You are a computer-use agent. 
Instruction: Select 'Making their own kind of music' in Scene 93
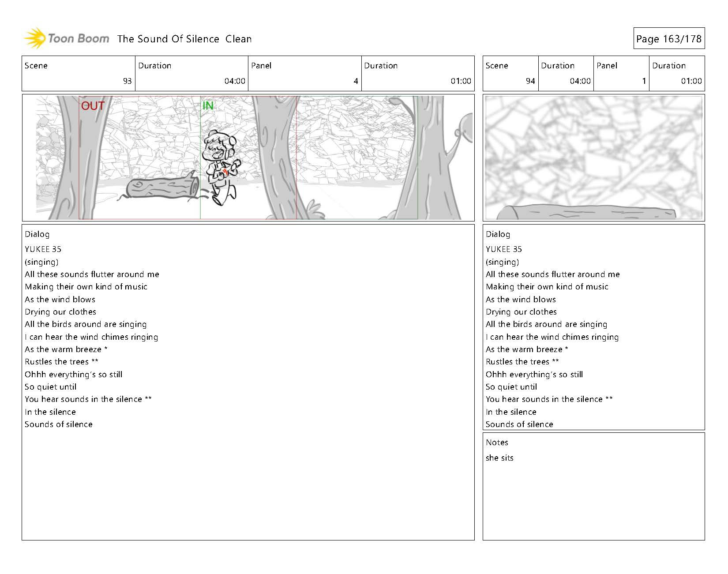(x=86, y=286)
